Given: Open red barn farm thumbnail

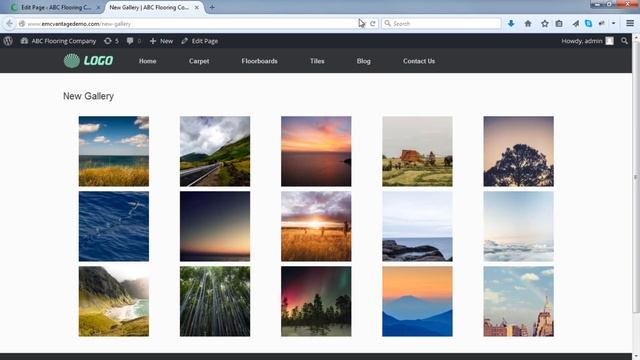Looking at the screenshot, I should [417, 151].
